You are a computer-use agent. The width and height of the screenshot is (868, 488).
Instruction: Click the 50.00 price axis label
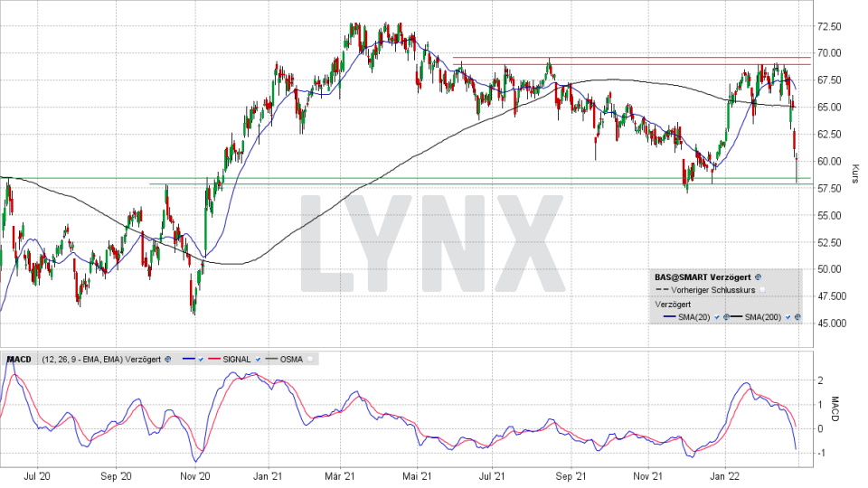(x=829, y=269)
